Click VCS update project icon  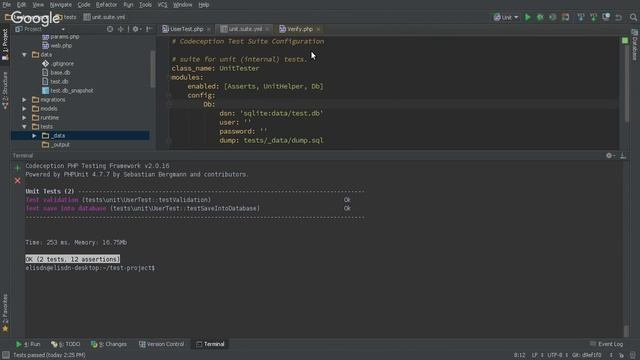point(580,17)
